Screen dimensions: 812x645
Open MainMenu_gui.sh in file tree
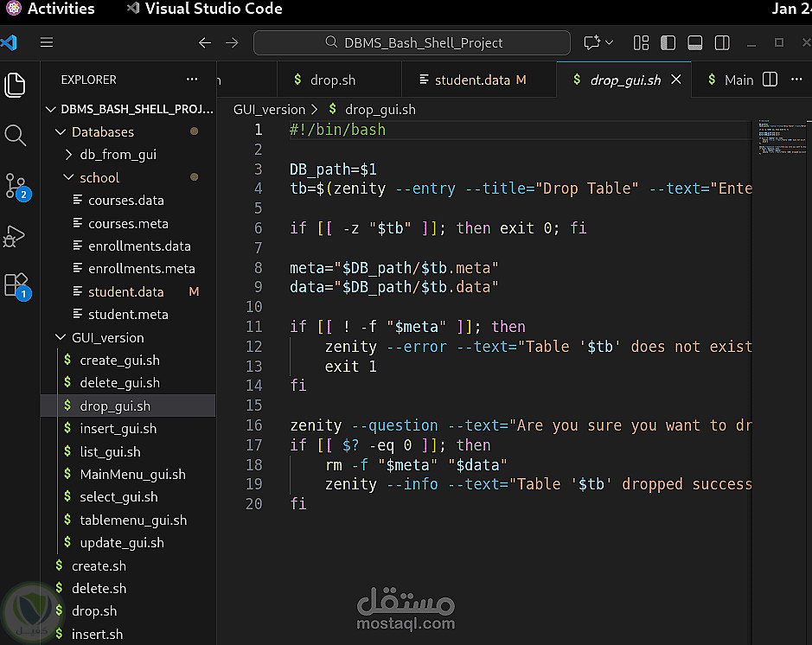coord(132,475)
